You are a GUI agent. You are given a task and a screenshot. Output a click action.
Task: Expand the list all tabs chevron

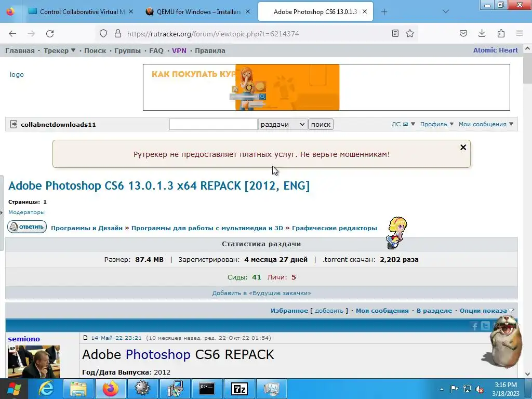[x=446, y=11]
